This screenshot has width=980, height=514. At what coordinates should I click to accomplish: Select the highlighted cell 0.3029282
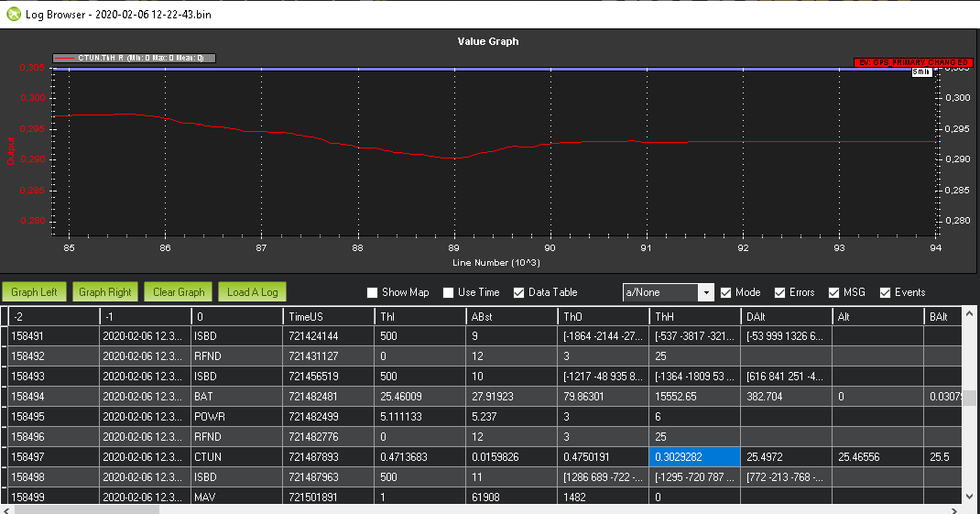pos(695,457)
